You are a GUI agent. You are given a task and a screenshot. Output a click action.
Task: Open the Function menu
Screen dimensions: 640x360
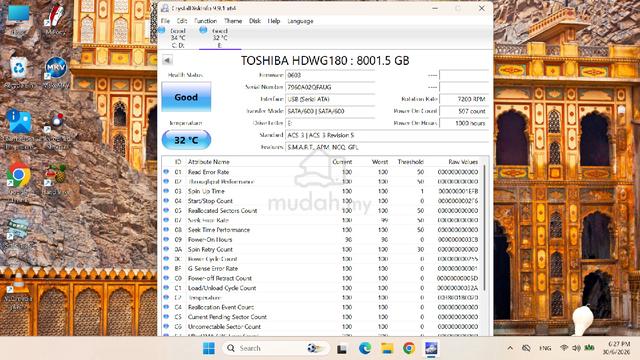click(x=205, y=21)
